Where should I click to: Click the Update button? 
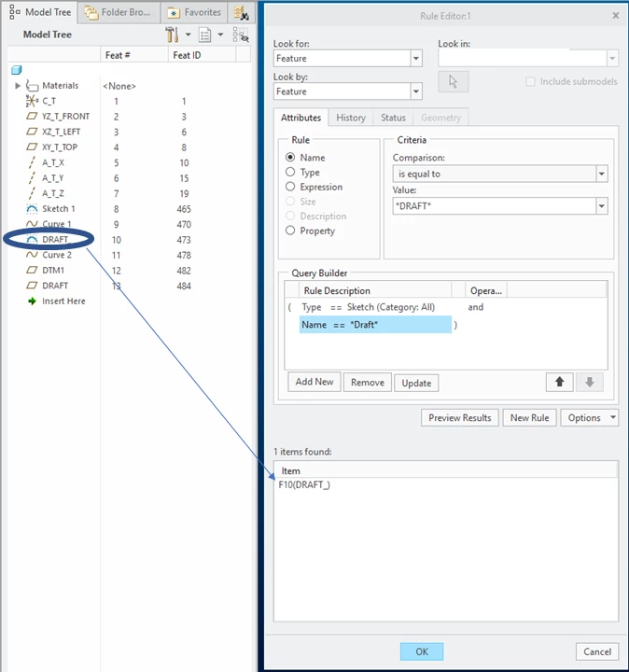tap(416, 383)
